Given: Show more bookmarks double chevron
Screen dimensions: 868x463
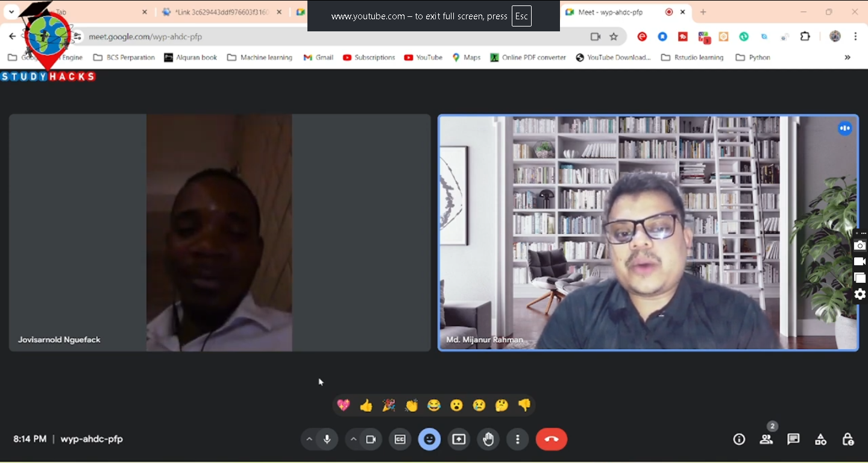Looking at the screenshot, I should click(848, 57).
